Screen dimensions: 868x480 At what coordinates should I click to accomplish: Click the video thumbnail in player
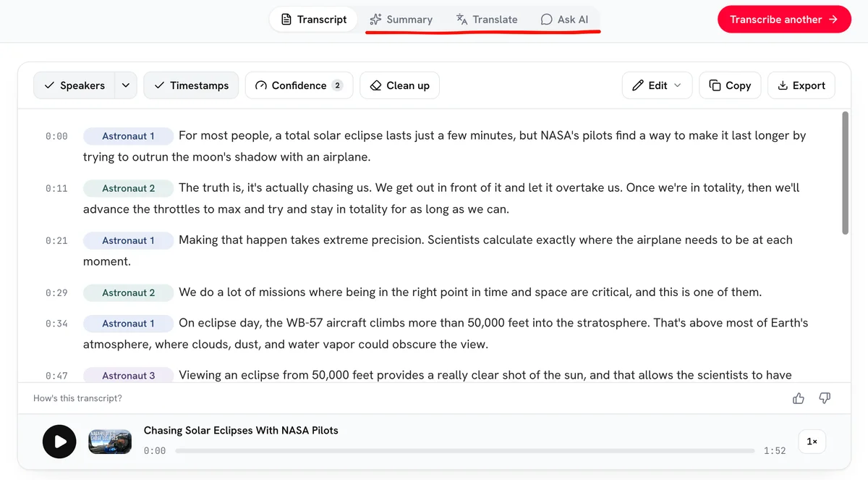(x=110, y=442)
